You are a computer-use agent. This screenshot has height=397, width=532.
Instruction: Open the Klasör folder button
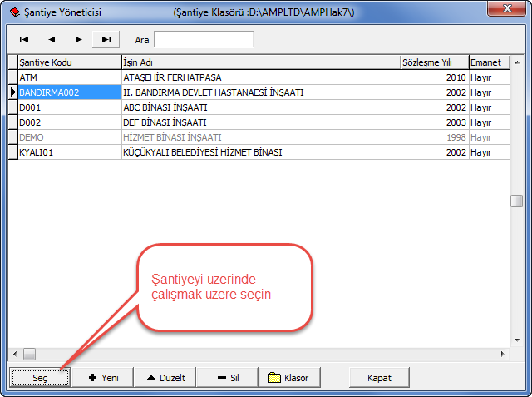pos(289,377)
